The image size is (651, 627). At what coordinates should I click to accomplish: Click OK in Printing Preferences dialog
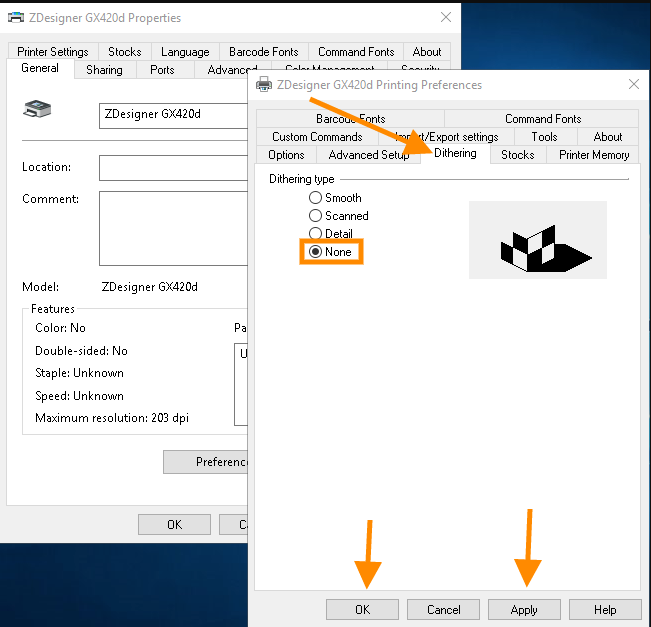(362, 609)
